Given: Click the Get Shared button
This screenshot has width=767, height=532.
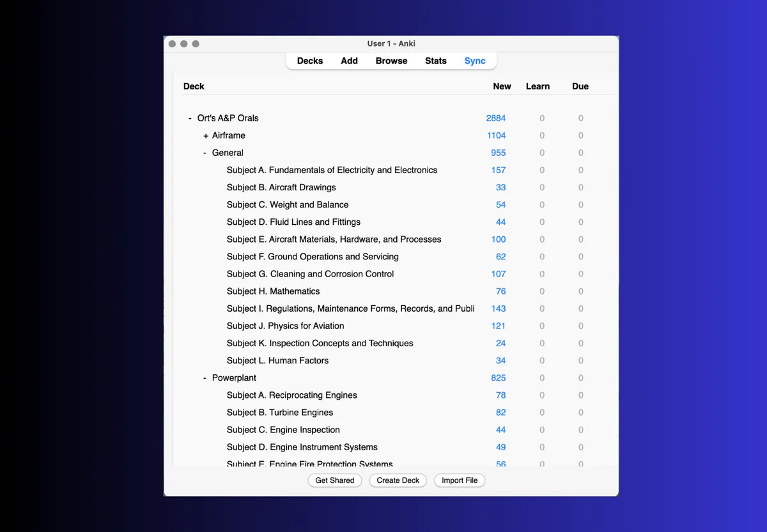Looking at the screenshot, I should (335, 480).
